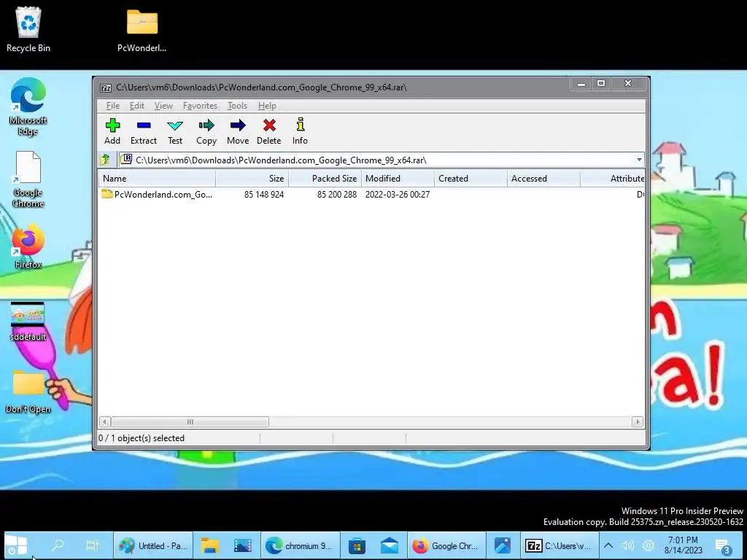The image size is (747, 560).
Task: Open the clock showing 7:01 PM
Action: pos(683,545)
